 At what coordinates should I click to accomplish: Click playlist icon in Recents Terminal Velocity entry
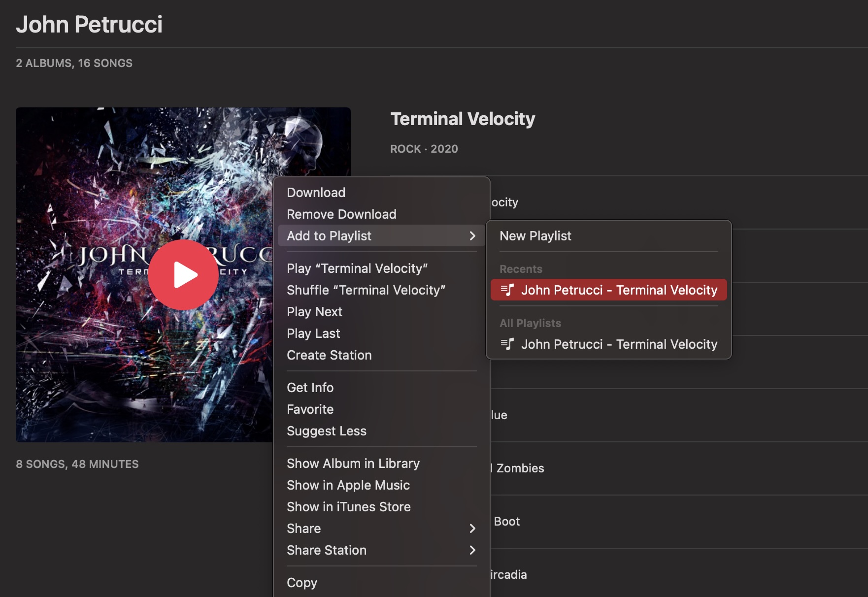[x=507, y=290]
